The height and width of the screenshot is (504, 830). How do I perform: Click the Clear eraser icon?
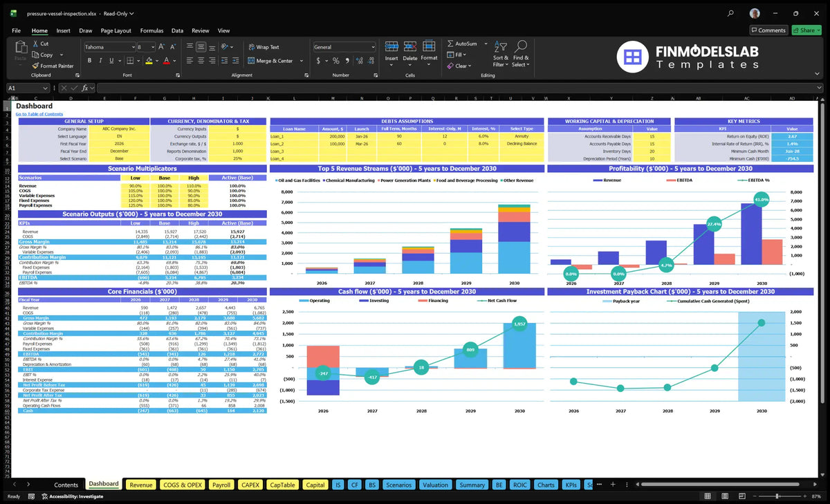450,66
